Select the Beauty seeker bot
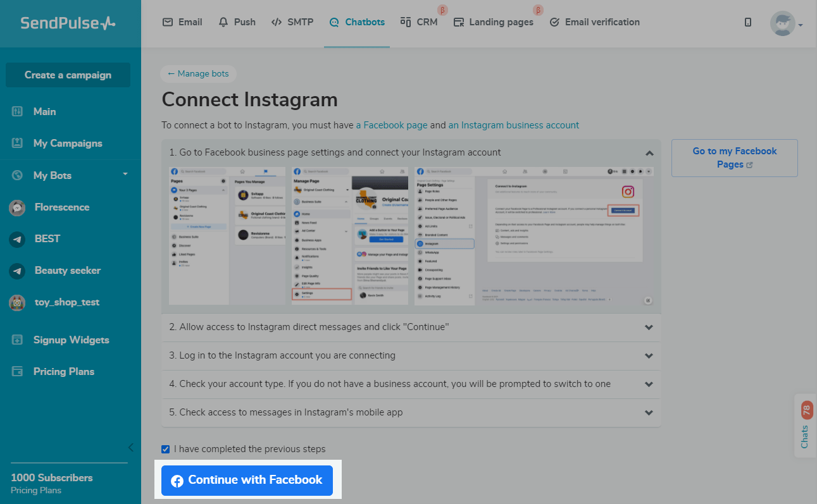This screenshot has width=817, height=504. click(x=68, y=270)
